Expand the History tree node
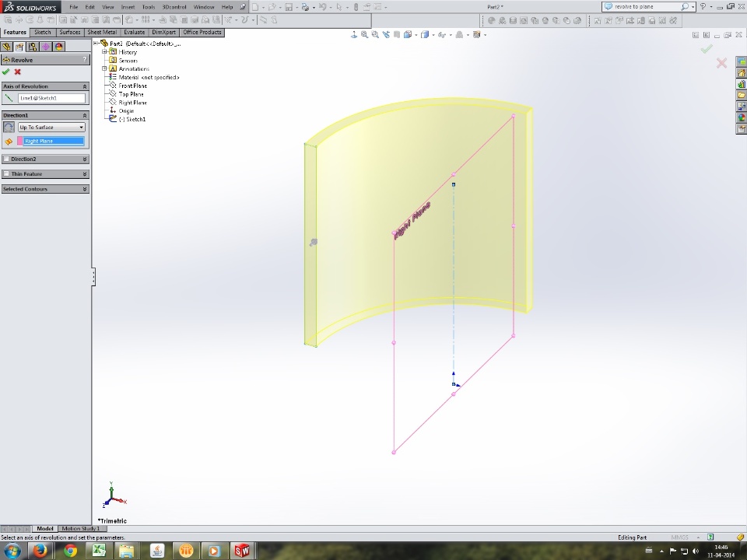The width and height of the screenshot is (747, 560). click(104, 51)
